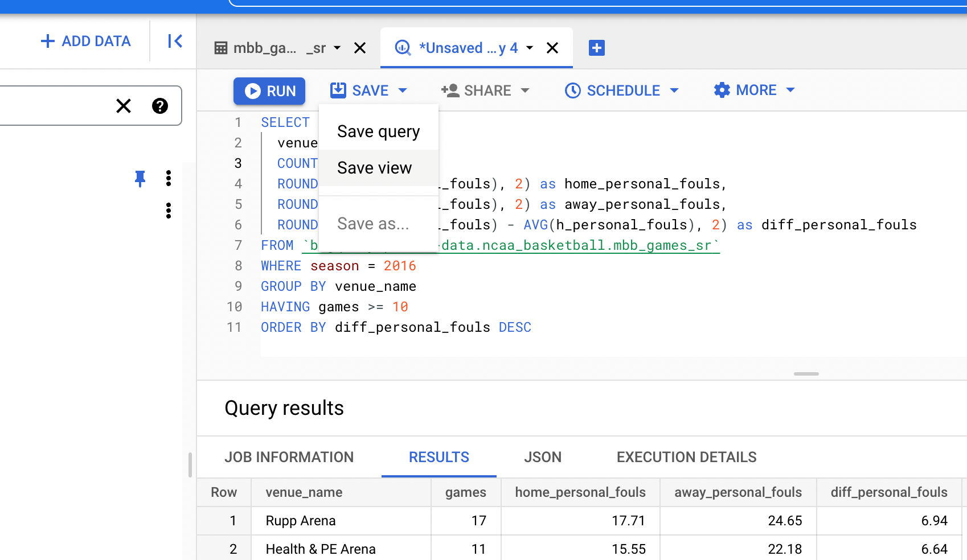Choose Save view from menu
This screenshot has height=560, width=967.
pos(379,168)
